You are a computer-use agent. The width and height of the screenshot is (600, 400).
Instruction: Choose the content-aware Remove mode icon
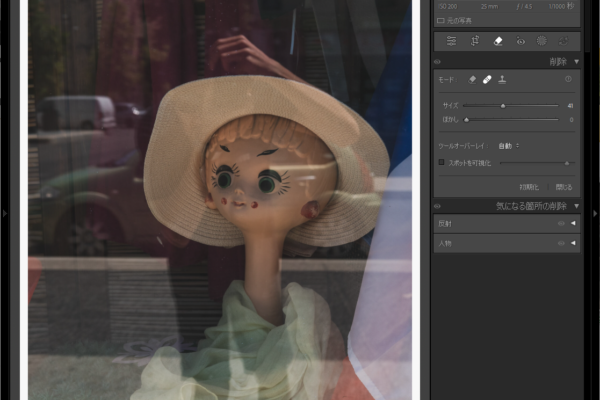pos(472,80)
